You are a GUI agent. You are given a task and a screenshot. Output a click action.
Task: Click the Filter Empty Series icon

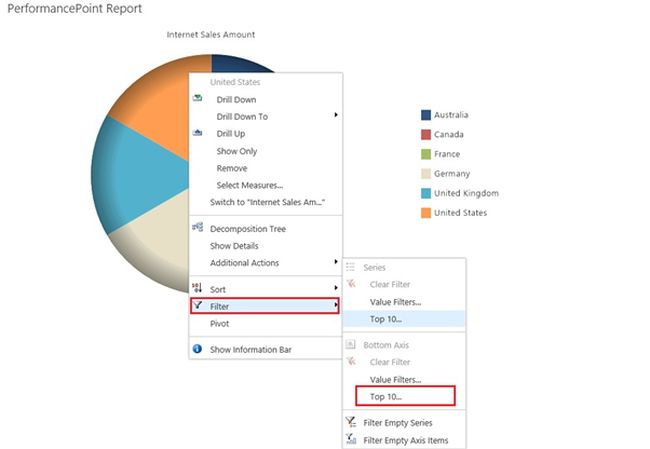point(351,422)
